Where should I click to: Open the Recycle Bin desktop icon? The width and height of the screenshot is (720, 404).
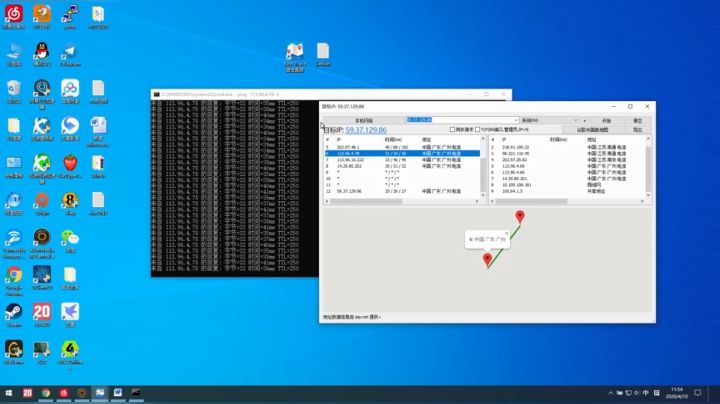14,91
